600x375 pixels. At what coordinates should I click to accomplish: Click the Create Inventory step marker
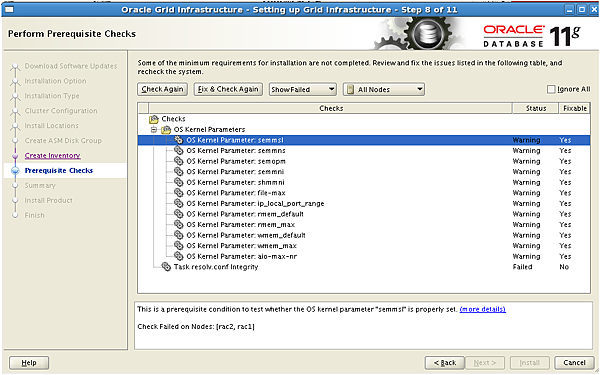(15, 156)
